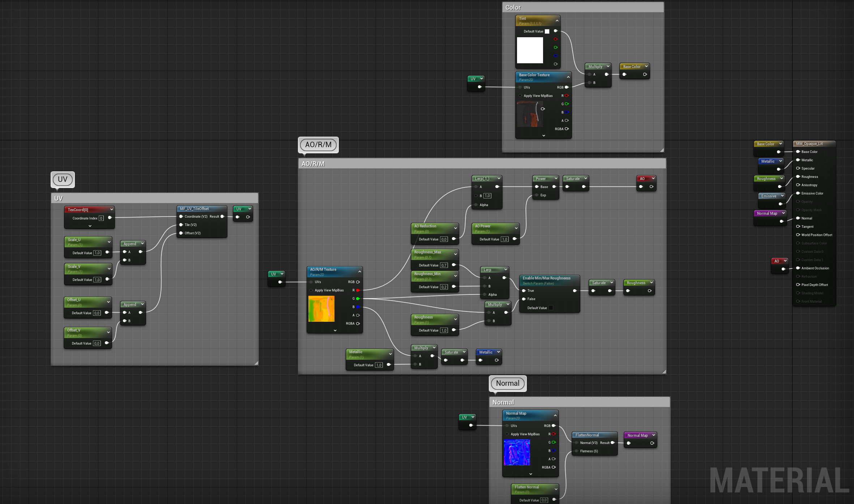Click the red R output pin on AO/R/M Texture

coord(358,290)
